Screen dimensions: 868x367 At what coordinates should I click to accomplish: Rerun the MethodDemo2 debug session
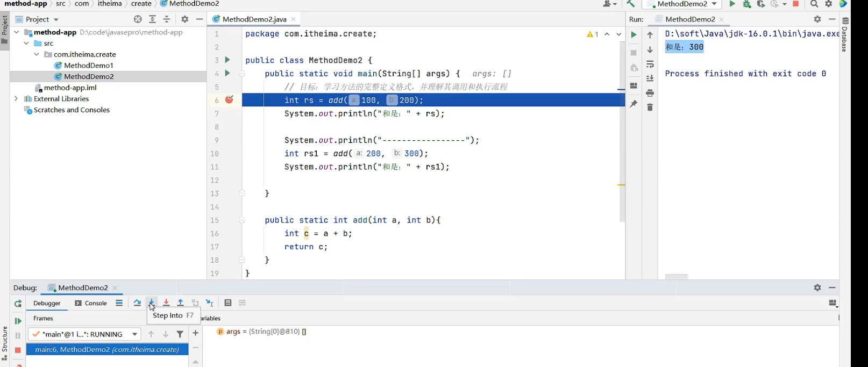pyautogui.click(x=18, y=304)
